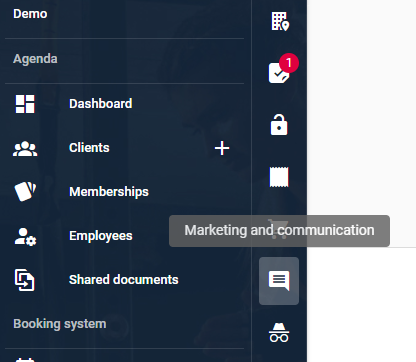
Task: Open the Memberships section
Action: 109,192
